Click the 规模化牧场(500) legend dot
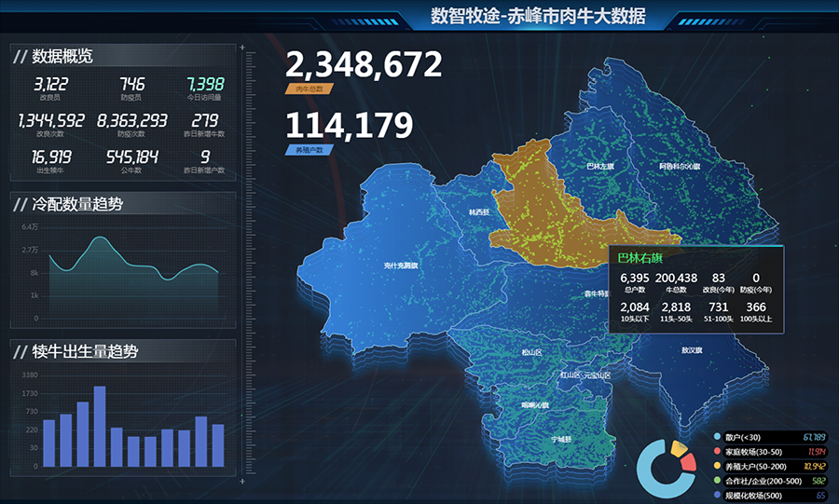Image resolution: width=839 pixels, height=504 pixels. tap(717, 495)
